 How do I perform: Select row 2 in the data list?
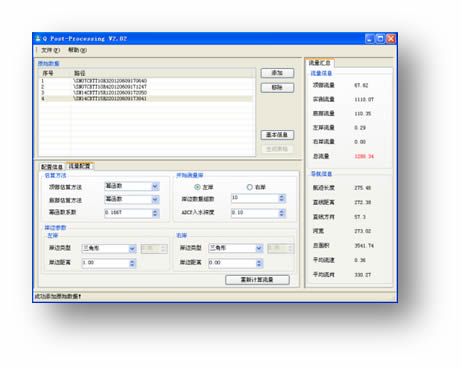pos(146,87)
